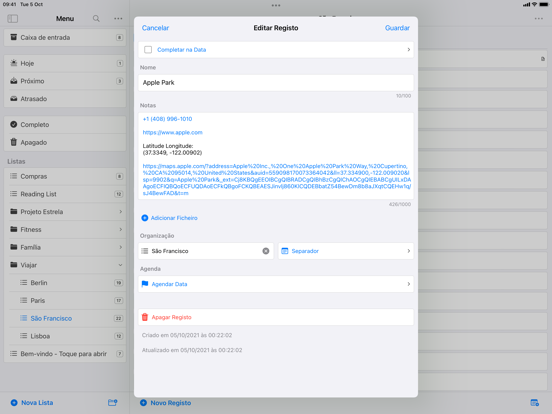Tap the multitasking three dots at top
Viewport: 552px width, 414px height.
coord(276,5)
